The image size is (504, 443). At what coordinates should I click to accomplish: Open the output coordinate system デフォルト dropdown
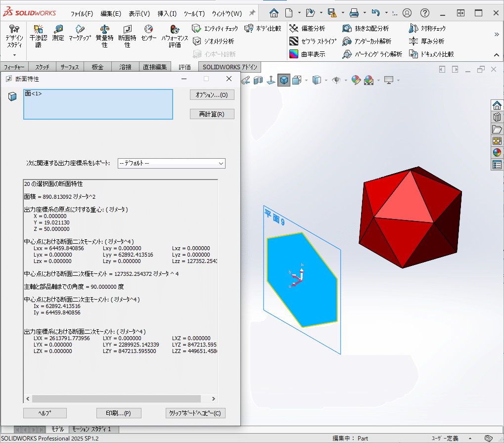click(171, 163)
